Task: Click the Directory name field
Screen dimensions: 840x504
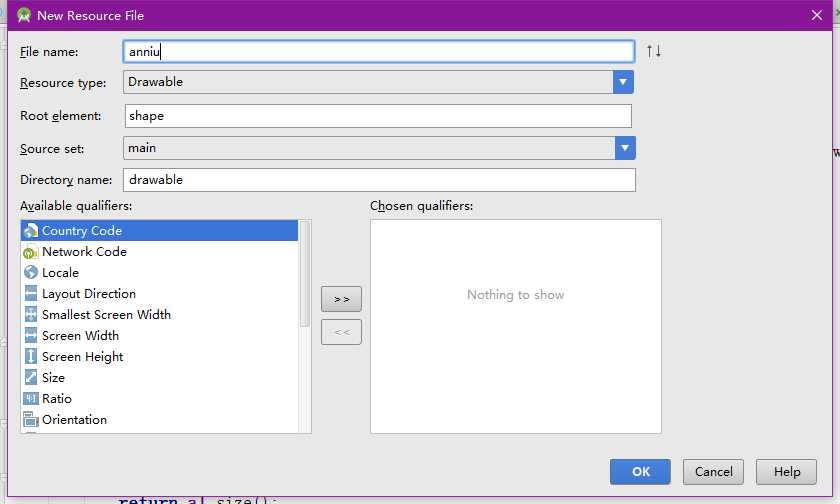Action: click(379, 180)
